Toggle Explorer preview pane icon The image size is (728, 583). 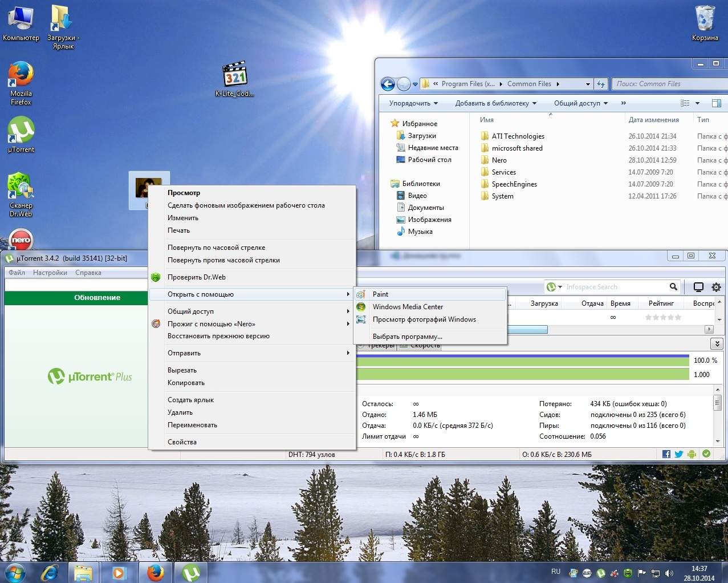click(x=717, y=103)
